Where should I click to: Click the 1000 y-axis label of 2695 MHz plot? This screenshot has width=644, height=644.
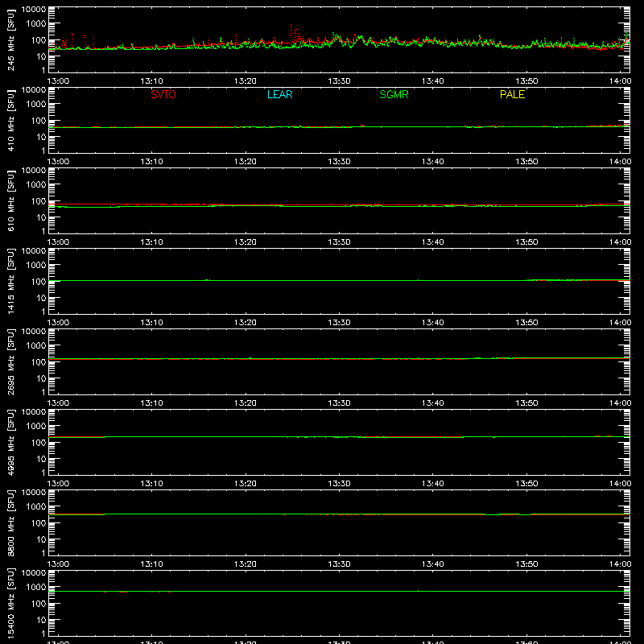(x=36, y=346)
